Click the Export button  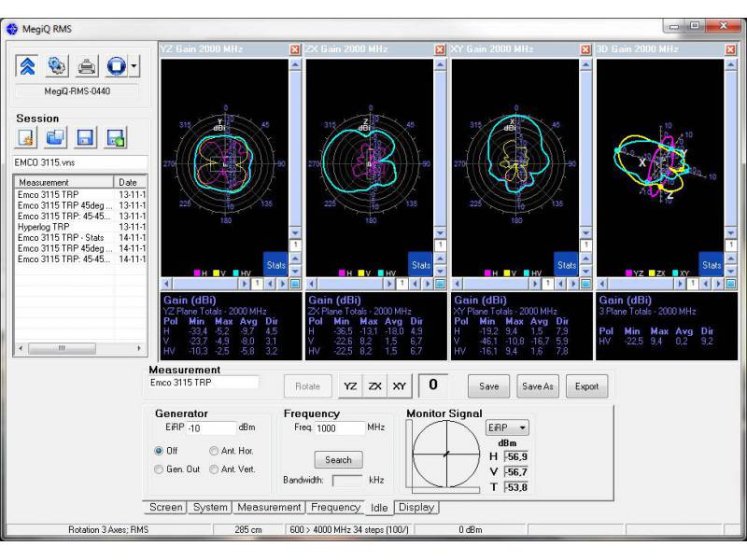[586, 386]
